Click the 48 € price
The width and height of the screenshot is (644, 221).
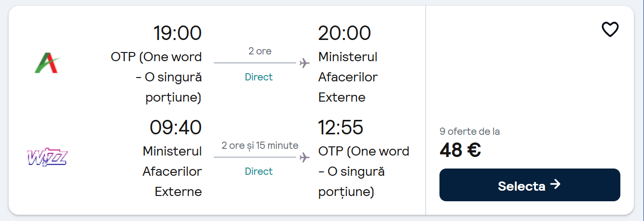click(460, 150)
